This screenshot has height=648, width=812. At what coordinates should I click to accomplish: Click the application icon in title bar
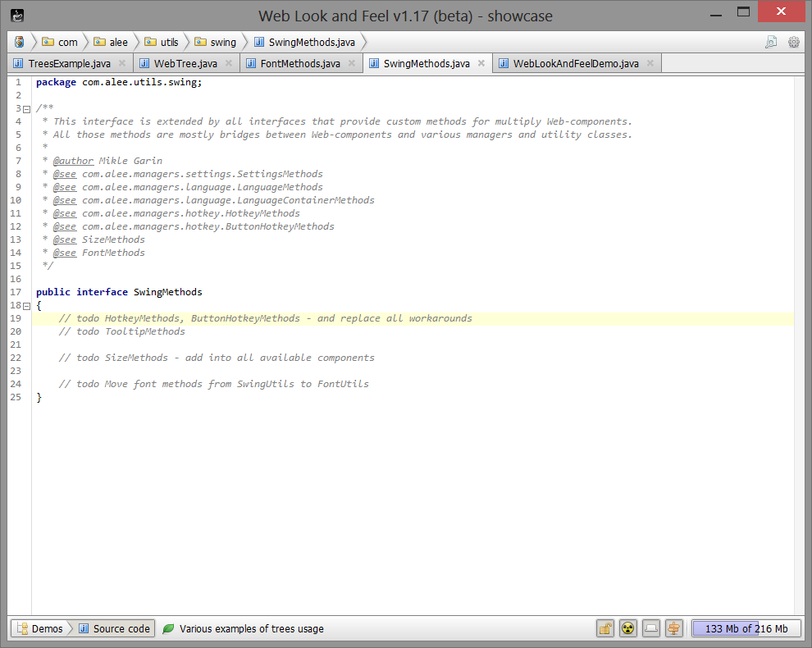pos(17,16)
